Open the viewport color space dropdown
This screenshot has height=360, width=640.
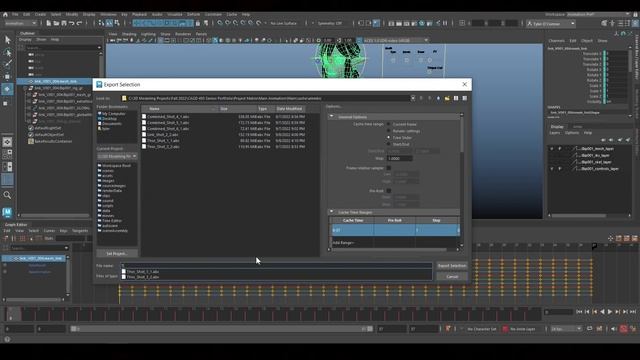coord(396,40)
